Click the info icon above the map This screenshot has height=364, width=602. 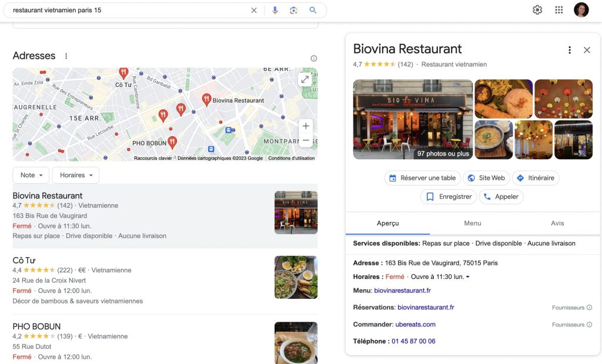[x=314, y=58]
